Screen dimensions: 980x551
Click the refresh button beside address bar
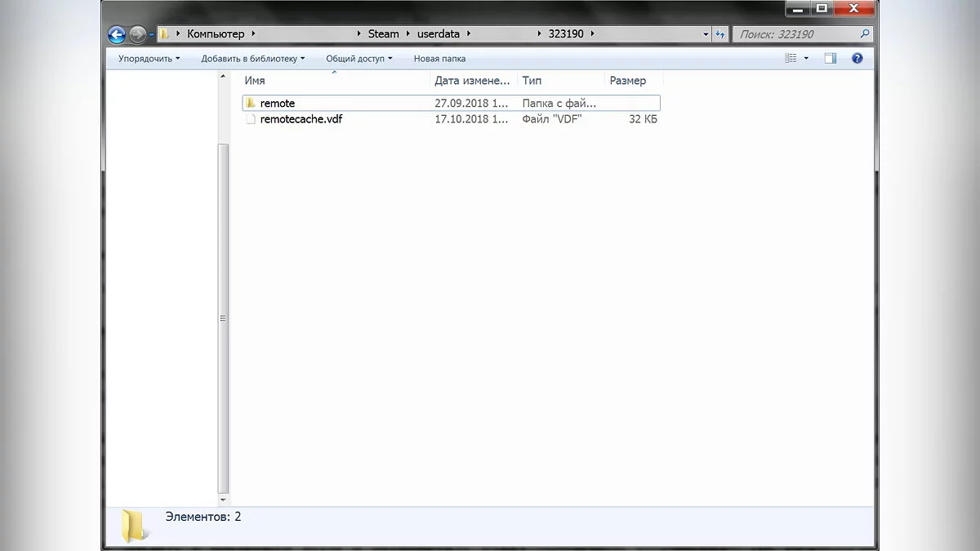[720, 34]
